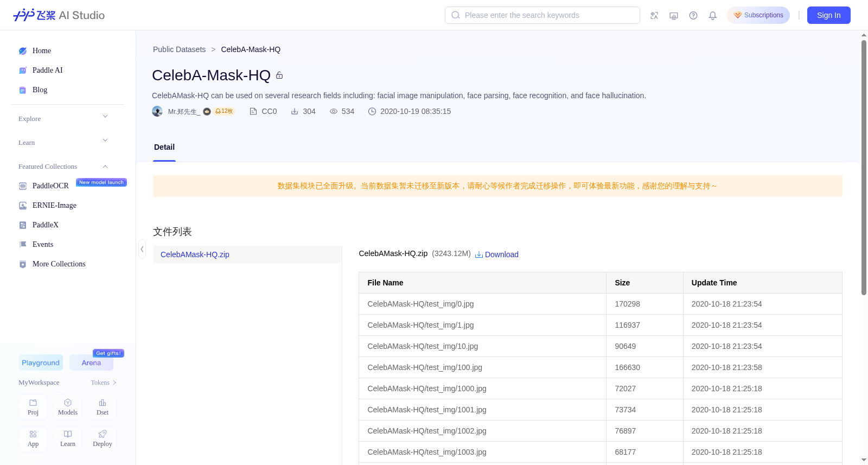Open the monitor icon in the header
Viewport: 868px width, 465px height.
point(674,16)
